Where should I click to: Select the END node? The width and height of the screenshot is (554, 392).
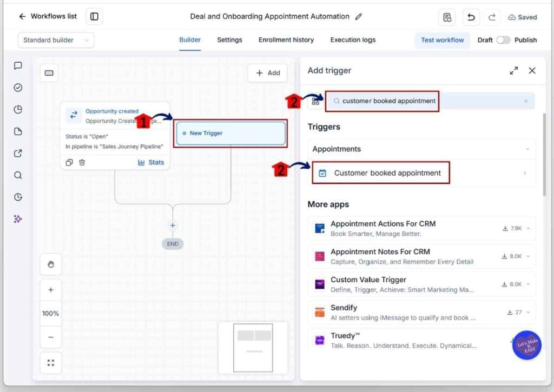(x=173, y=244)
